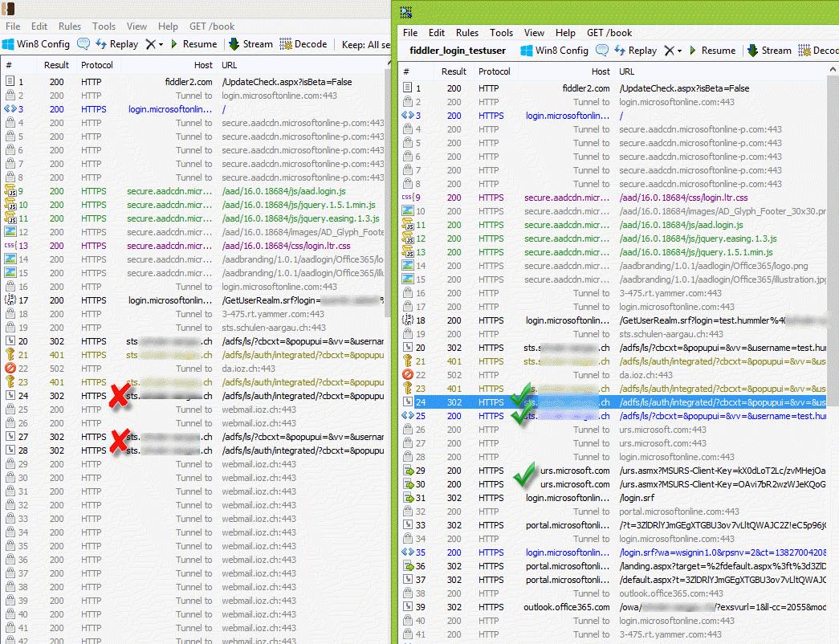Click the comment bubble icon in right toolbar

click(x=602, y=51)
